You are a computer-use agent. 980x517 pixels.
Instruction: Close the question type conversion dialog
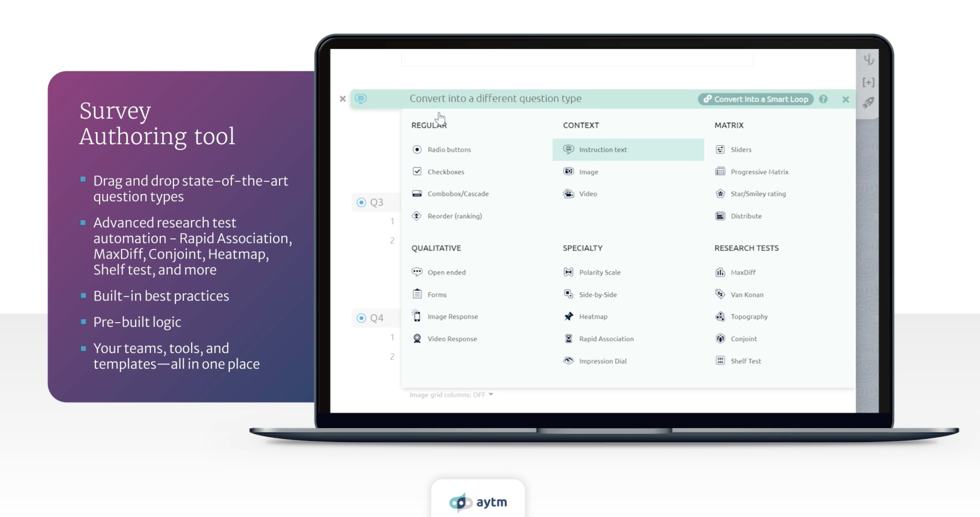pos(845,99)
